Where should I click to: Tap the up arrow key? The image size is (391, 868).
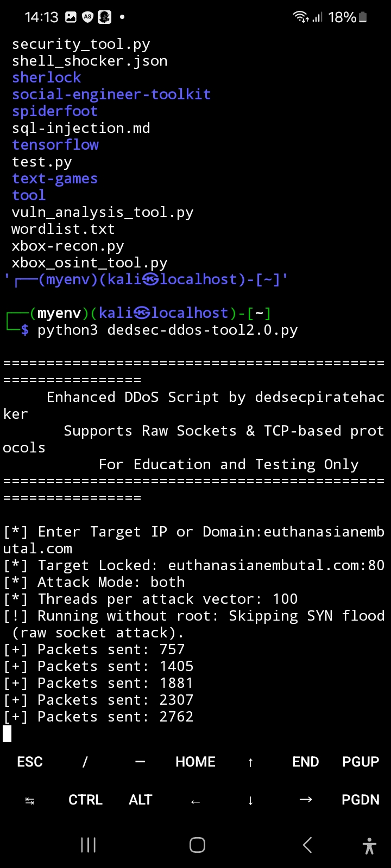coord(250,762)
